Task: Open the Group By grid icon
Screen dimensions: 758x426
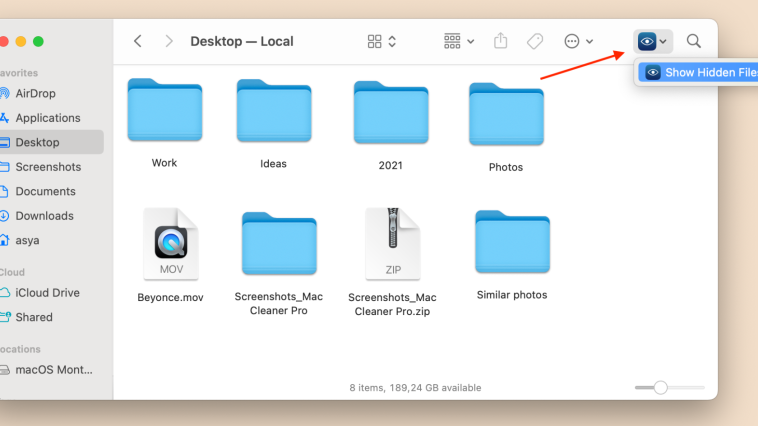Action: [x=452, y=41]
